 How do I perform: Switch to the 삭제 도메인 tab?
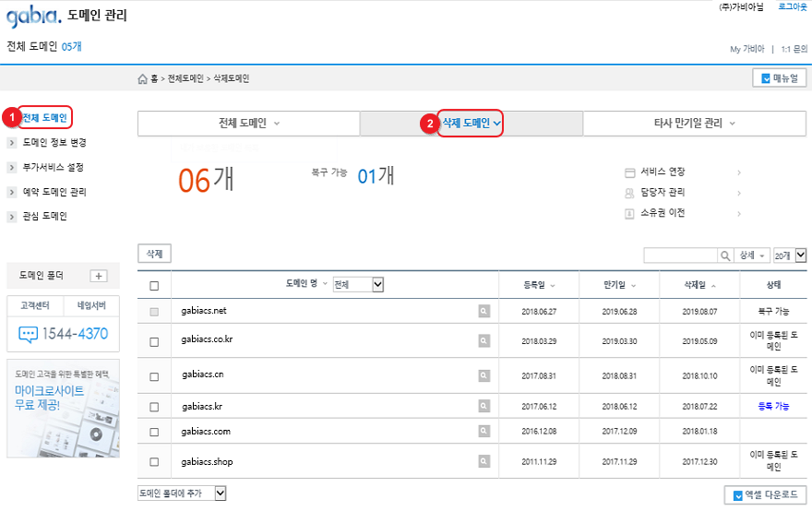[x=472, y=124]
